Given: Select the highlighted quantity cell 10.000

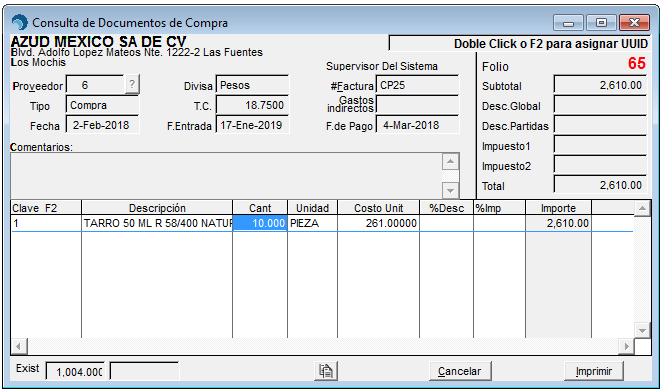Looking at the screenshot, I should (x=260, y=223).
